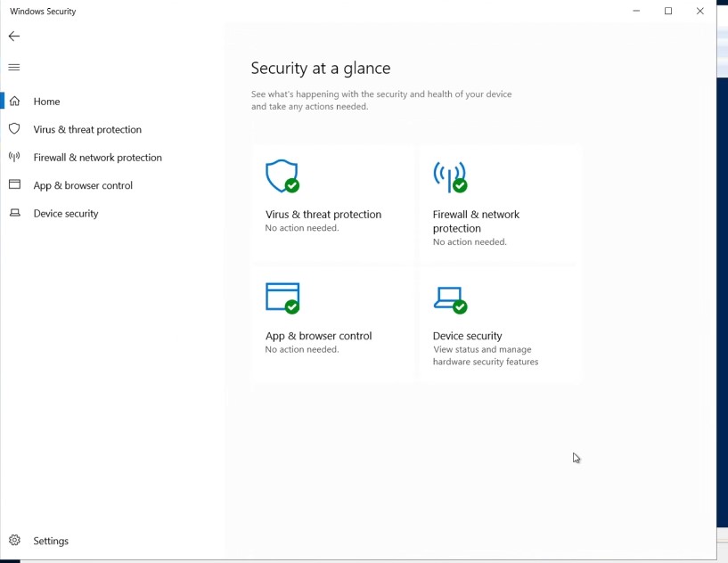Click the App & browser window icon in sidebar
Screen dimensions: 728x563
[x=14, y=184]
